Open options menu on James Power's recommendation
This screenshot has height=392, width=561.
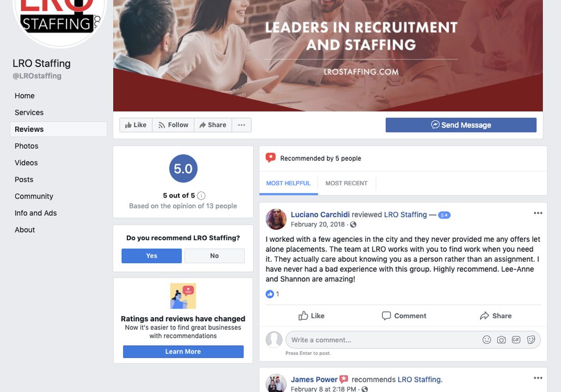coord(538,378)
